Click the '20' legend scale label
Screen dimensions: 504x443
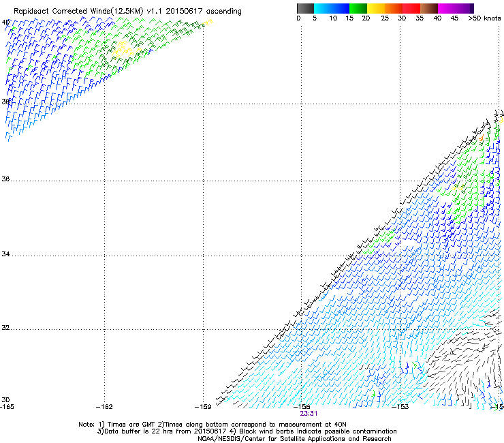click(x=366, y=18)
